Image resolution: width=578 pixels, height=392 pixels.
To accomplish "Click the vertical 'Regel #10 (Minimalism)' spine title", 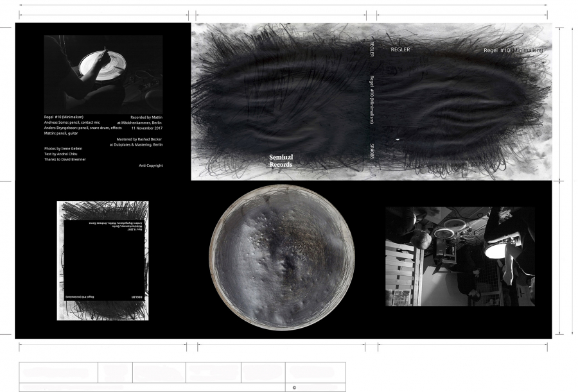I will pos(372,100).
